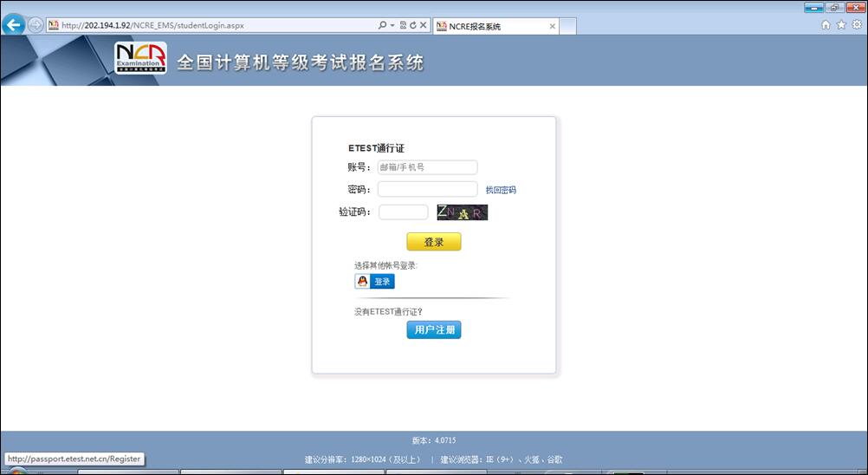Viewport: 868px width, 475px height.
Task: Select the NCRE报名系统 tab
Action: pyautogui.click(x=496, y=26)
